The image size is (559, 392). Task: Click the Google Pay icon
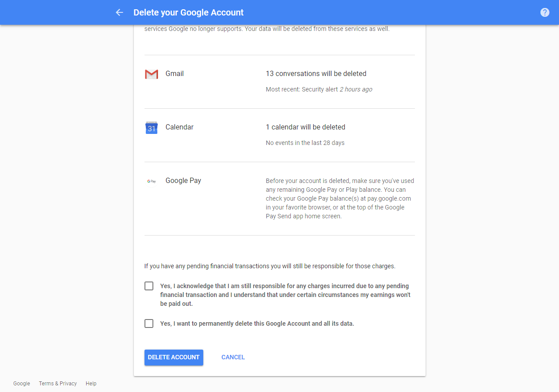point(152,181)
